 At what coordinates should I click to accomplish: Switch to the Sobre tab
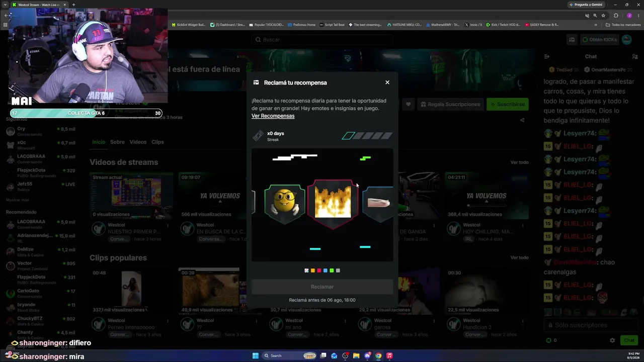(117, 142)
